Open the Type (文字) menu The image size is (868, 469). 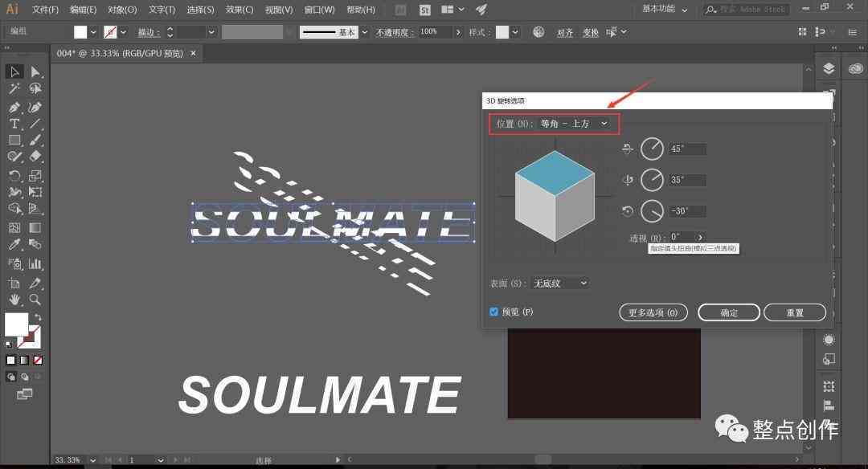(x=162, y=10)
